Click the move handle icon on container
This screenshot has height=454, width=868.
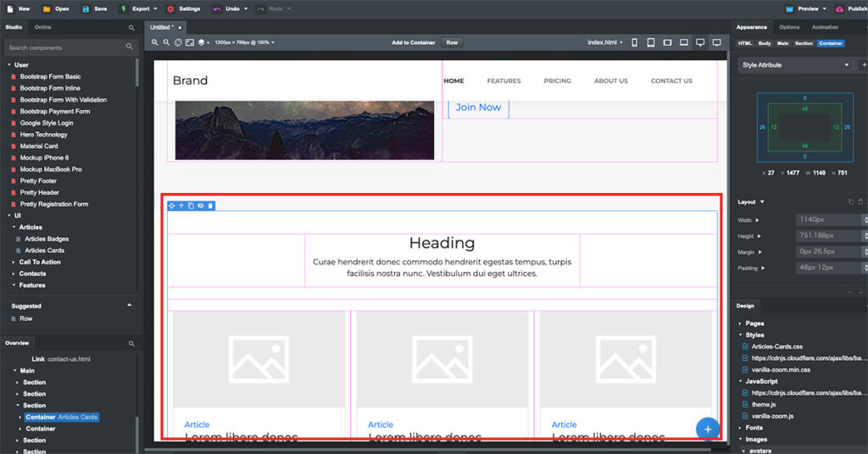(x=171, y=206)
